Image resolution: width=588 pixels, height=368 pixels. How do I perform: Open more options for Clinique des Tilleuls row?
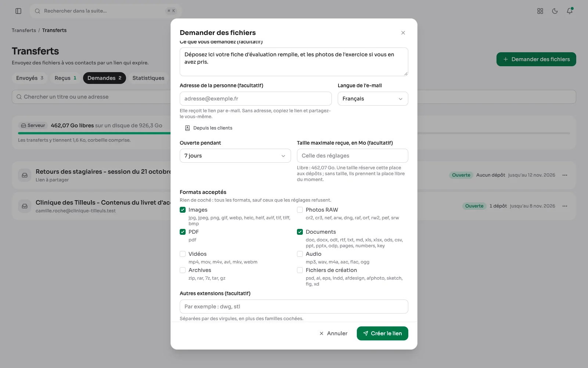[x=565, y=206]
